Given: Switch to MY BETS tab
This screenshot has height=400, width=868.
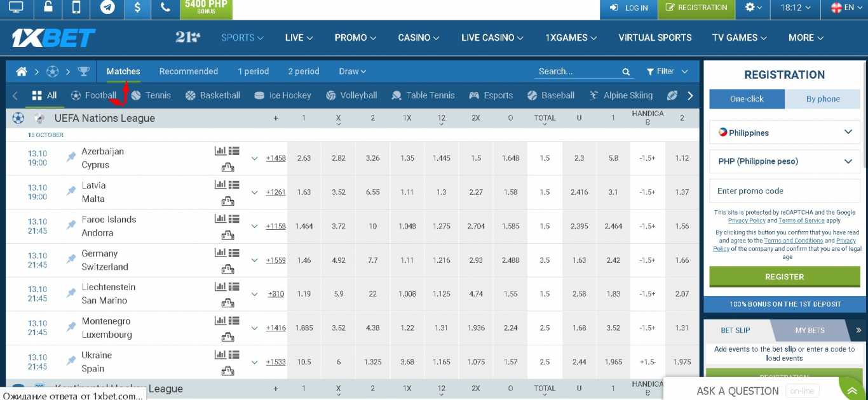Looking at the screenshot, I should pyautogui.click(x=810, y=330).
